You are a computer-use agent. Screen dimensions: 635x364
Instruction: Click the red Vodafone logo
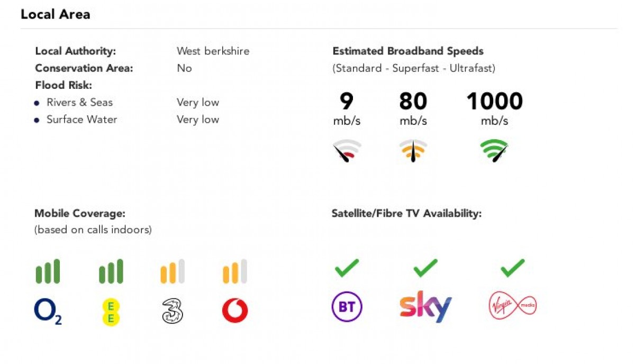[235, 311]
